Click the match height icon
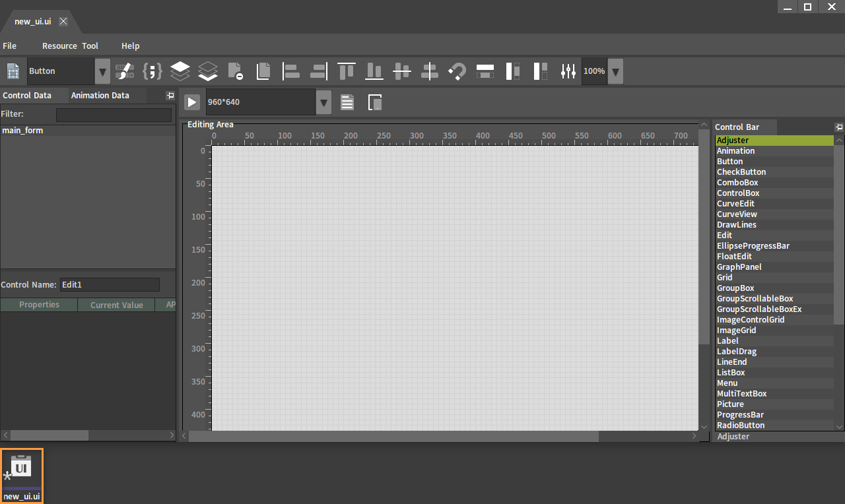This screenshot has height=504, width=845. click(513, 71)
